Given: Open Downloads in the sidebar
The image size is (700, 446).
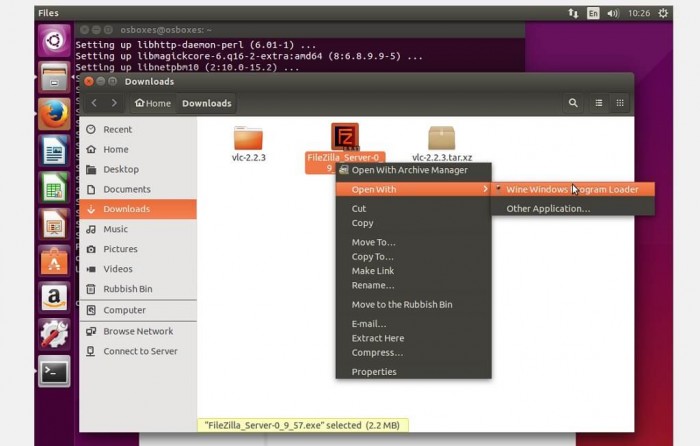Looking at the screenshot, I should coord(138,209).
